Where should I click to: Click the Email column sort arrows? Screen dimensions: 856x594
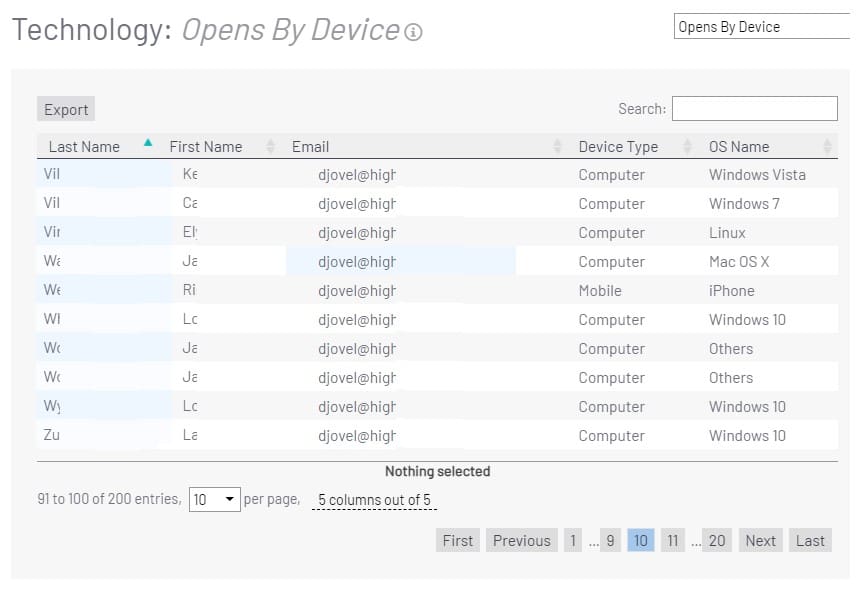(x=558, y=147)
